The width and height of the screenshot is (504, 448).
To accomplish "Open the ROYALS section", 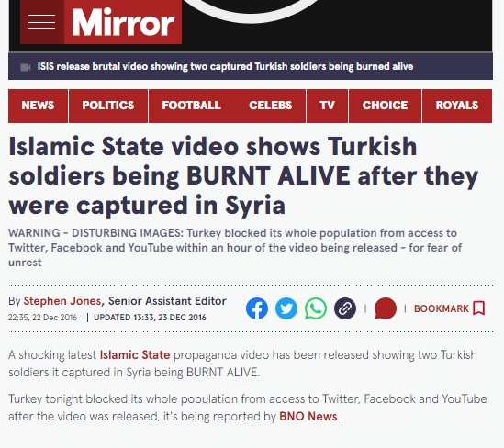I will pyautogui.click(x=457, y=106).
